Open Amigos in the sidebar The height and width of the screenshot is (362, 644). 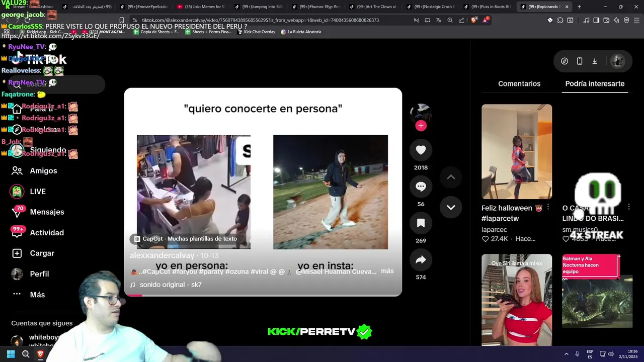coord(34,171)
